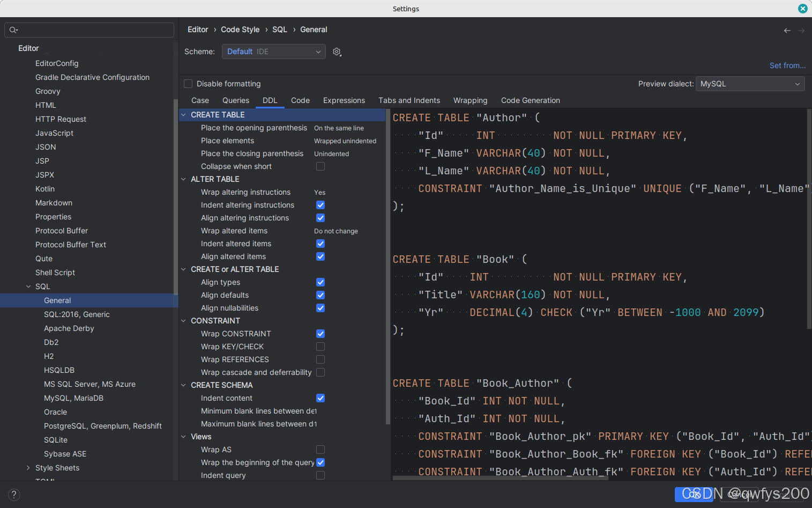The image size is (812, 508).
Task: Open Preview dialect dropdown
Action: (750, 84)
